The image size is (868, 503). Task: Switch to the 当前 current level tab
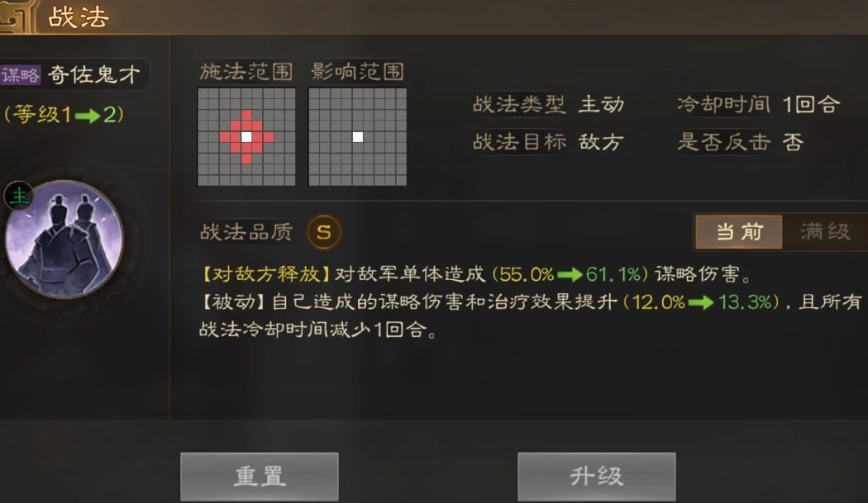739,232
